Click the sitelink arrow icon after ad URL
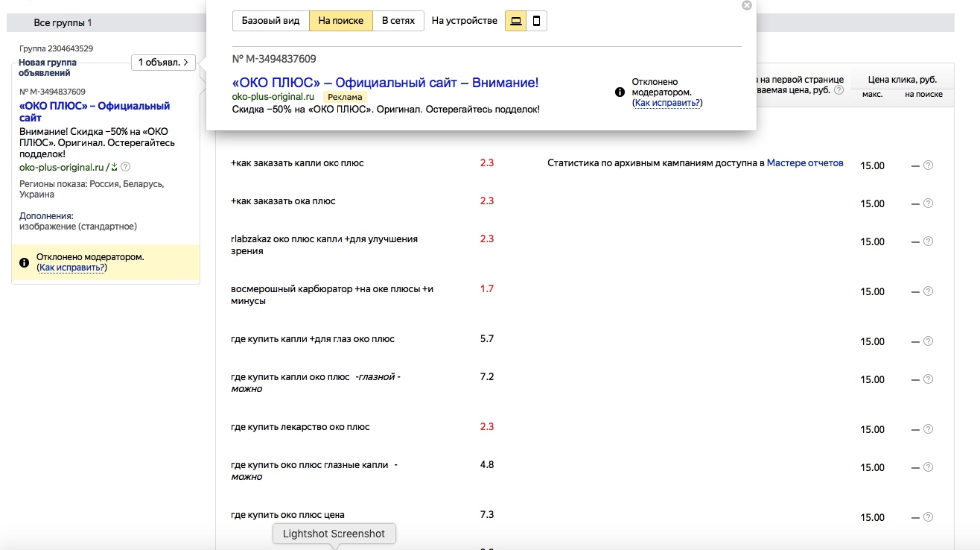This screenshot has width=980, height=550. [114, 167]
